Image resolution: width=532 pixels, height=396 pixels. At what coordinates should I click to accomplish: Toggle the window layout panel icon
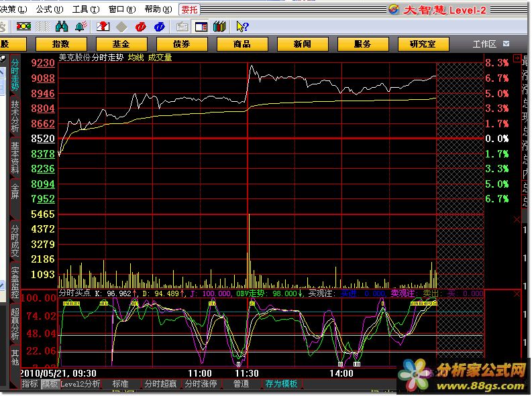tap(201, 27)
